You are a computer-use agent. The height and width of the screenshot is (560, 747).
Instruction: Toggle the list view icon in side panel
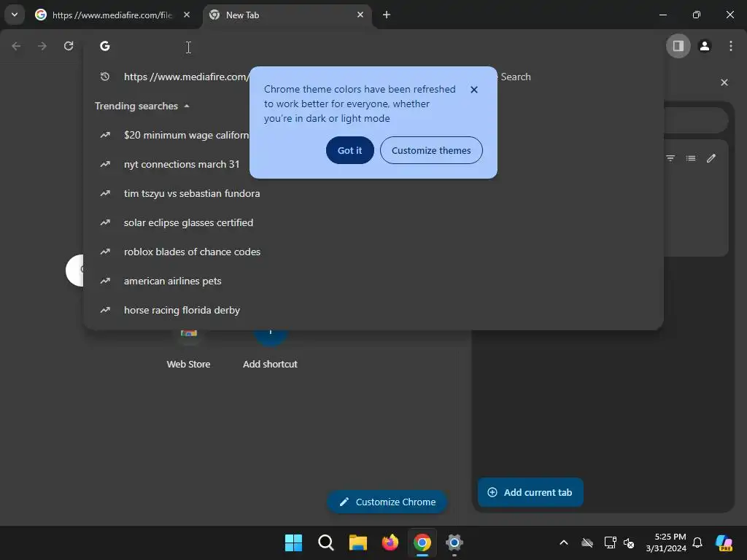tap(691, 158)
